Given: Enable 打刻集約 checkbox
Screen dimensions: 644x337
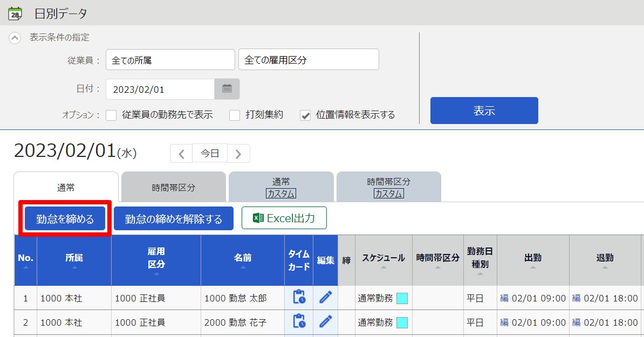Looking at the screenshot, I should (235, 115).
